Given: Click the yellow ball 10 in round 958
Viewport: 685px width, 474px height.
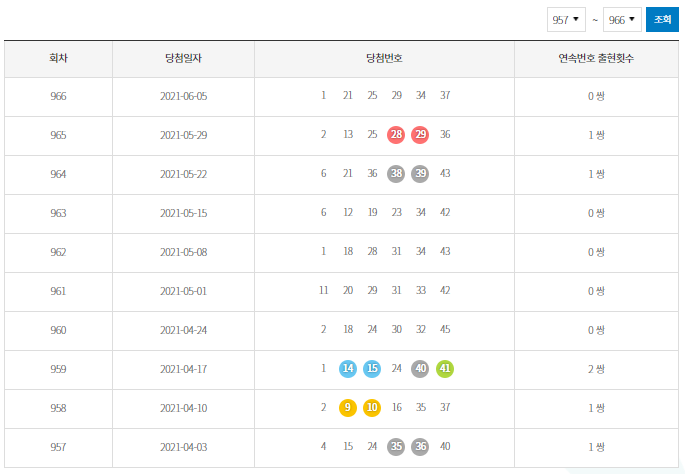Looking at the screenshot, I should coord(372,408).
